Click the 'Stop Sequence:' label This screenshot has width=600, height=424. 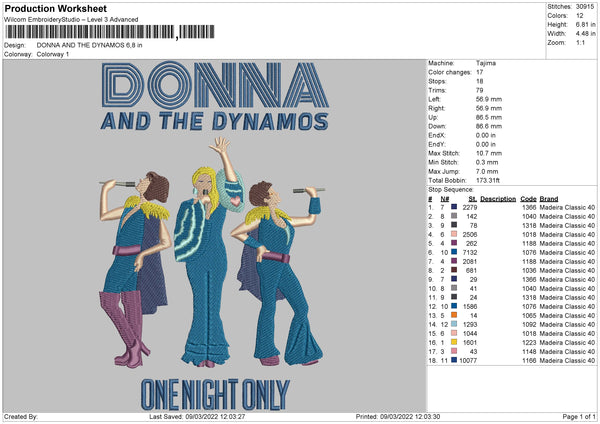point(451,190)
